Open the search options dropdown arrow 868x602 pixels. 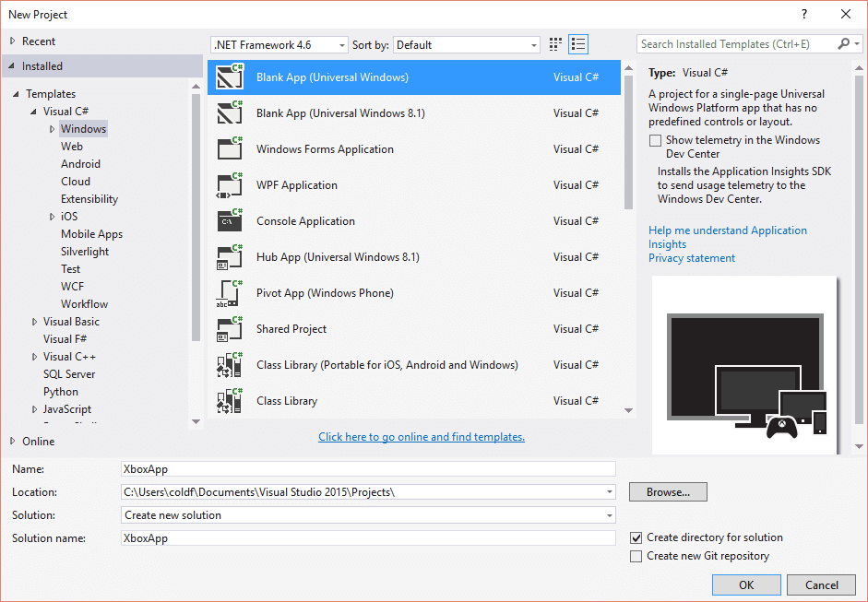click(857, 43)
